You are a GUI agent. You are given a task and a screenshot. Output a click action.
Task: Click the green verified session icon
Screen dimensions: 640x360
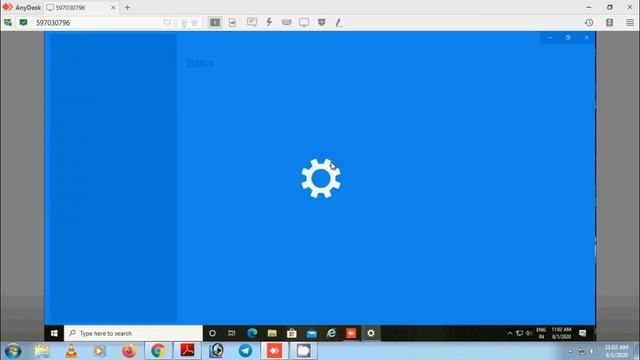click(23, 22)
